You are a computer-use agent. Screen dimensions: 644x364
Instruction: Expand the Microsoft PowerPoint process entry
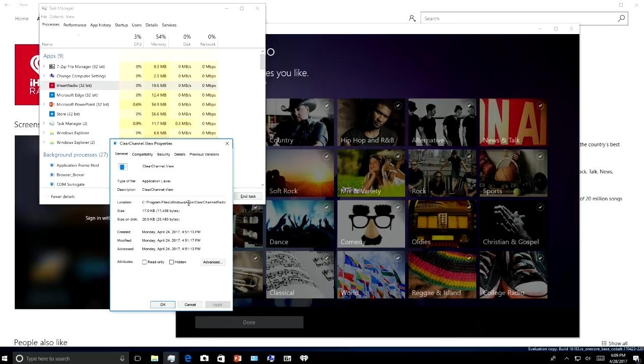click(44, 105)
